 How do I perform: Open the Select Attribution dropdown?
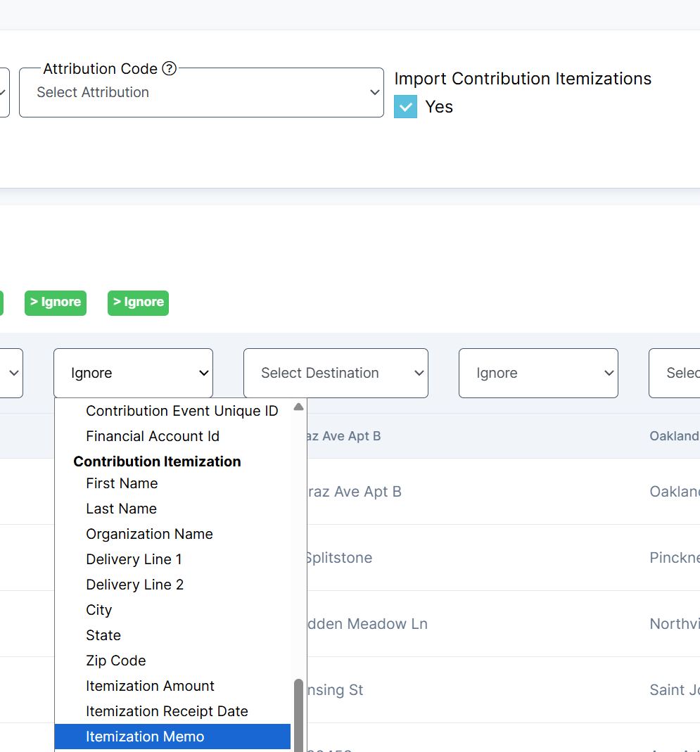(x=201, y=92)
